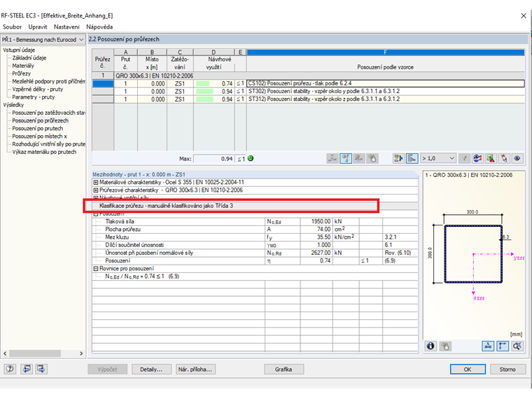Image resolution: width=532 pixels, height=399 pixels.
Task: Toggle principal axes display icon
Action: click(503, 346)
